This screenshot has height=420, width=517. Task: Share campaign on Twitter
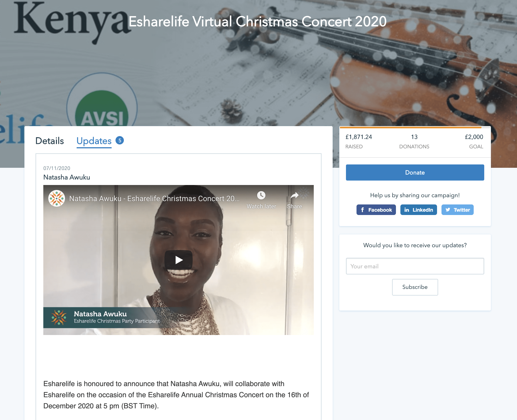click(x=458, y=210)
